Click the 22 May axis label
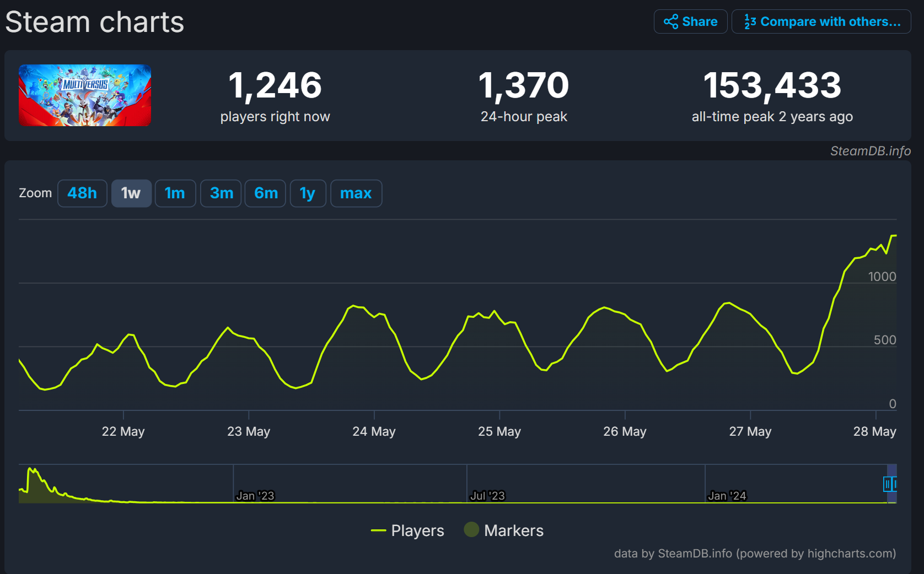 click(x=123, y=431)
